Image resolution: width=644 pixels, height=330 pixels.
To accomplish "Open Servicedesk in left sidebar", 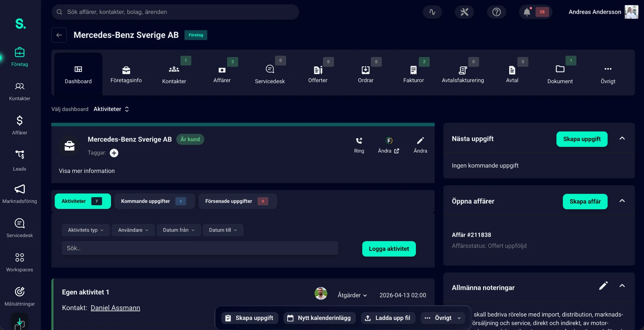I will (x=20, y=228).
